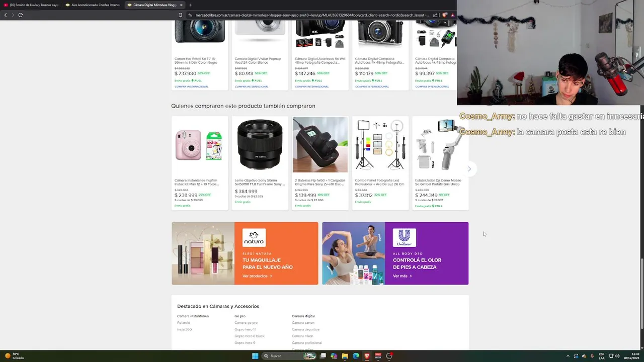The height and width of the screenshot is (362, 644).
Task: View the Fujifilm Instax Mini 12 thumbnail
Action: 199,145
